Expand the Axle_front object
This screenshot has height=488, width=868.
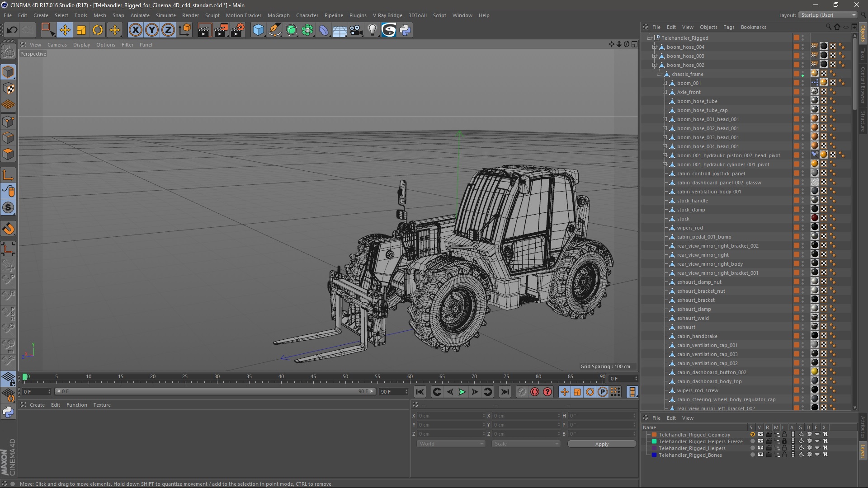[665, 92]
